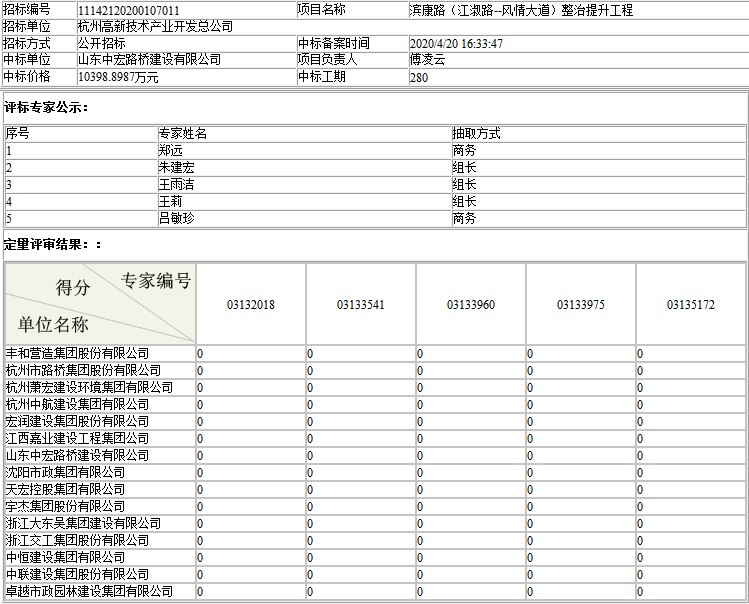749x604 pixels.
Task: Click 卓越市政园林's score under expert 03135172
Action: click(x=640, y=592)
